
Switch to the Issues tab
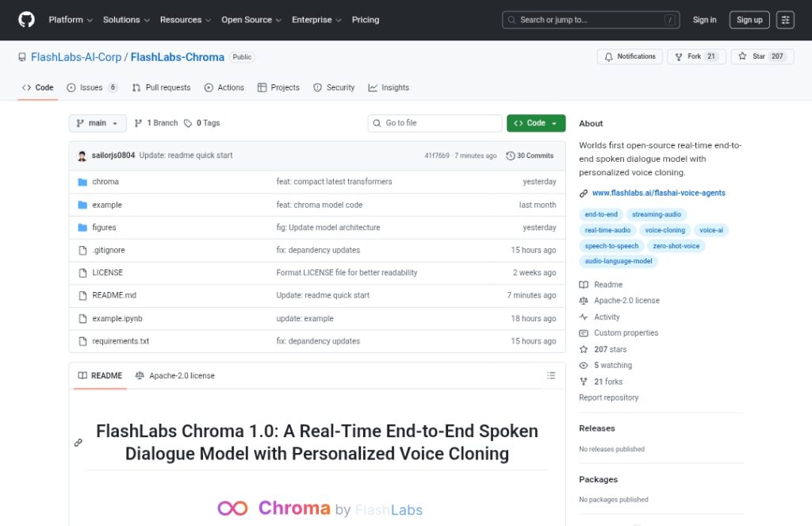(92, 87)
